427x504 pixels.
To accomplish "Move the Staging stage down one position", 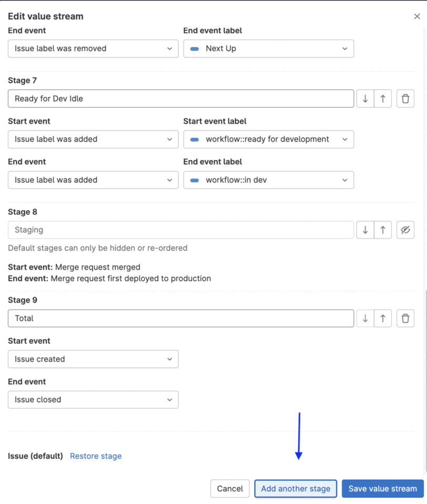I will tap(365, 229).
